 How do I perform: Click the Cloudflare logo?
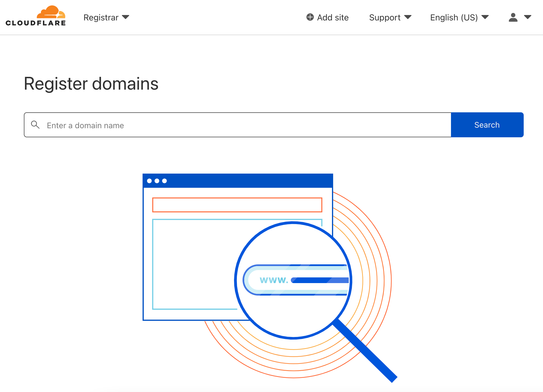[35, 16]
